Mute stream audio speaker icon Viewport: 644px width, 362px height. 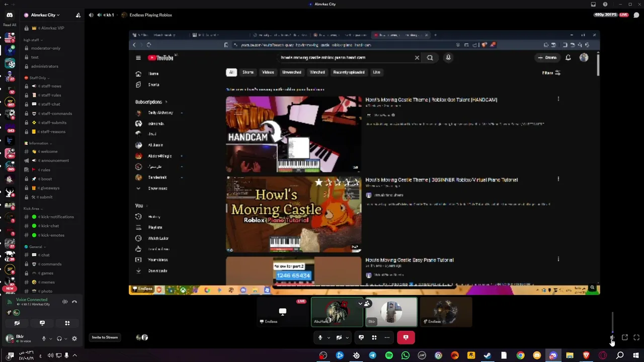[612, 337]
